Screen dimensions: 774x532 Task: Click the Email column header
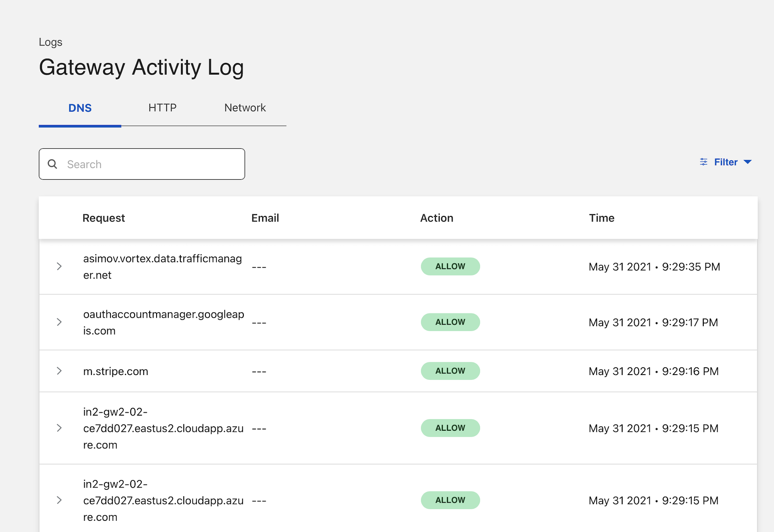tap(265, 218)
